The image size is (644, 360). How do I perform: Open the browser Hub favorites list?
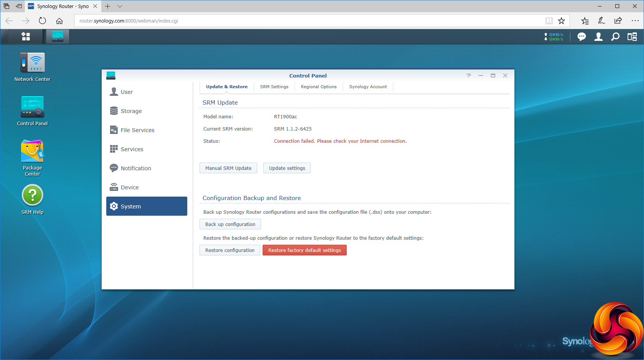pyautogui.click(x=585, y=21)
